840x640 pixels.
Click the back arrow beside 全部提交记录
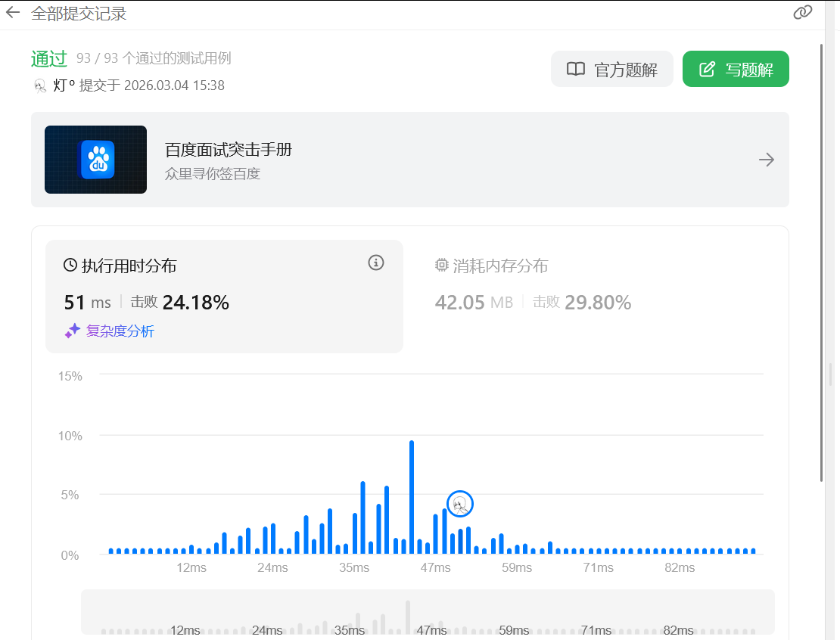tap(13, 13)
